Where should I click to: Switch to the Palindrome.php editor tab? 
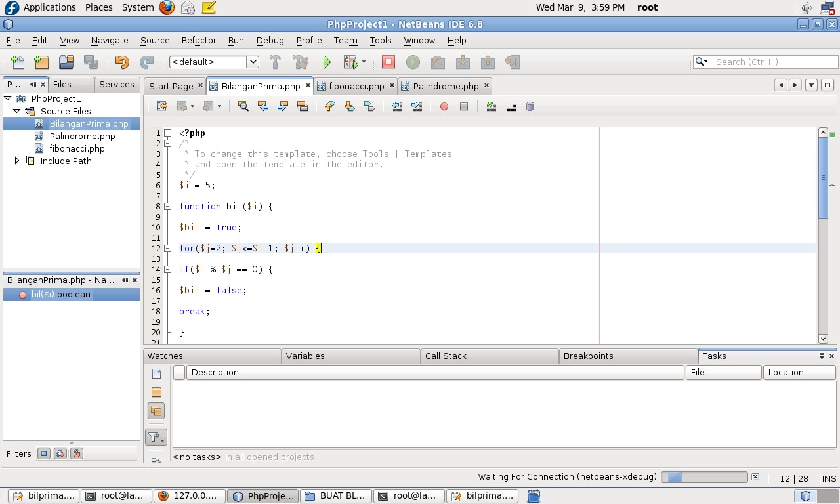[445, 86]
